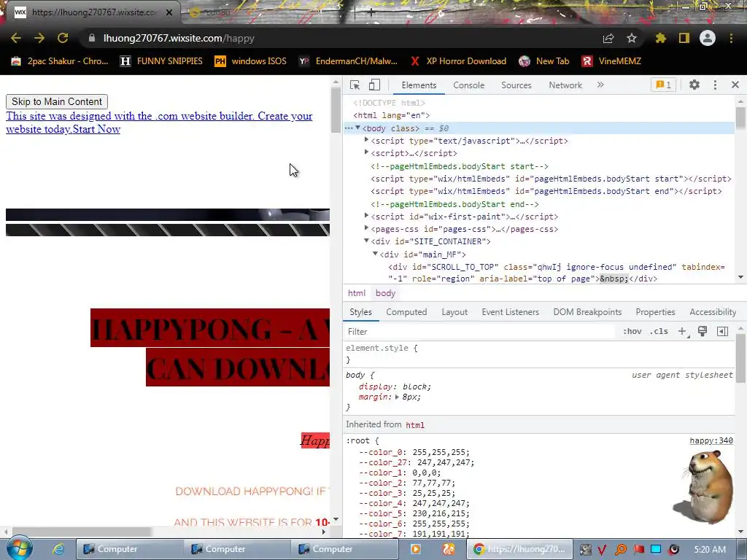Screen dimensions: 747x560
Task: Open the XP Horror Download bookmark
Action: tap(458, 61)
